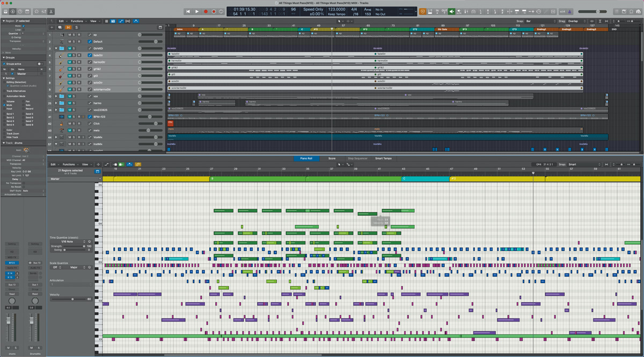The height and width of the screenshot is (357, 644).
Task: Open the Loop Browser button
Action: (631, 12)
